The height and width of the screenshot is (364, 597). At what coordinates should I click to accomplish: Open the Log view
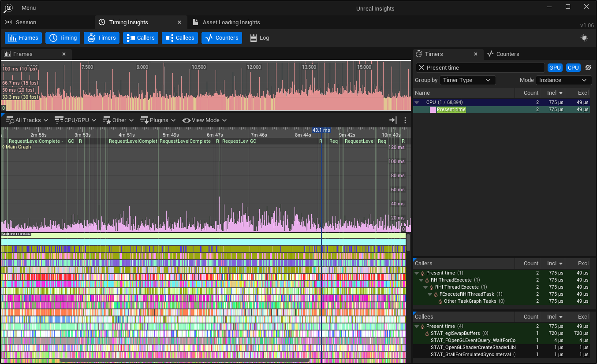pos(259,38)
